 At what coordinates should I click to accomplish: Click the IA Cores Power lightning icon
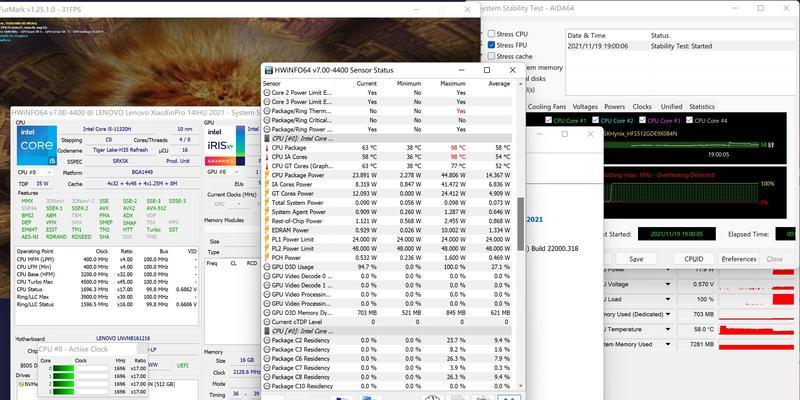[267, 185]
